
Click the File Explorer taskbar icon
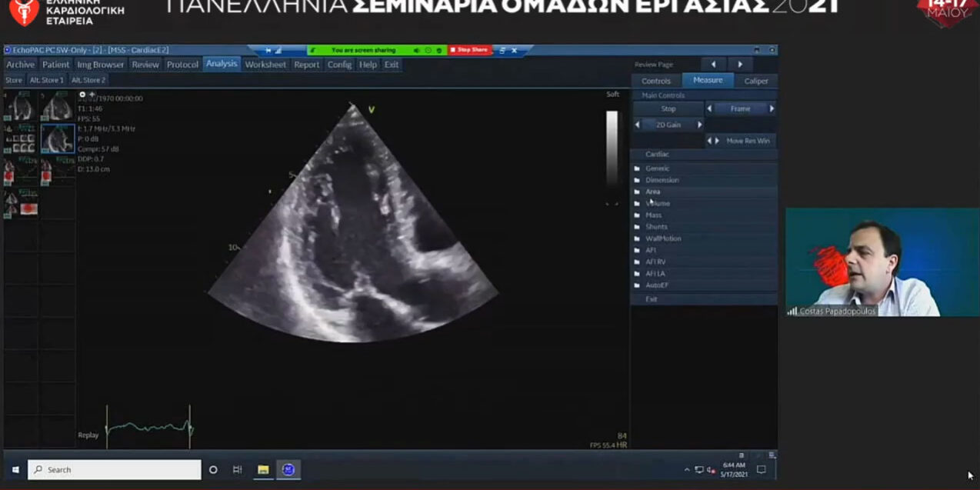(x=263, y=470)
